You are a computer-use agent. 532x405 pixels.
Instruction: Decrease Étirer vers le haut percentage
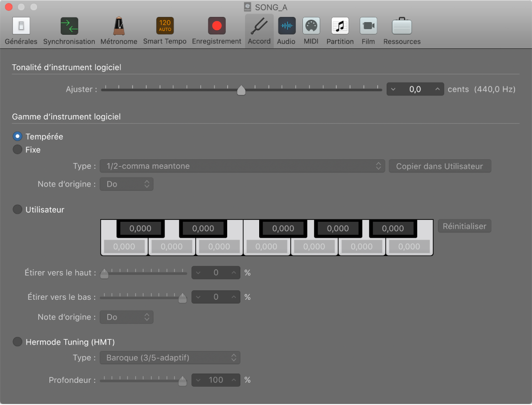tap(198, 273)
